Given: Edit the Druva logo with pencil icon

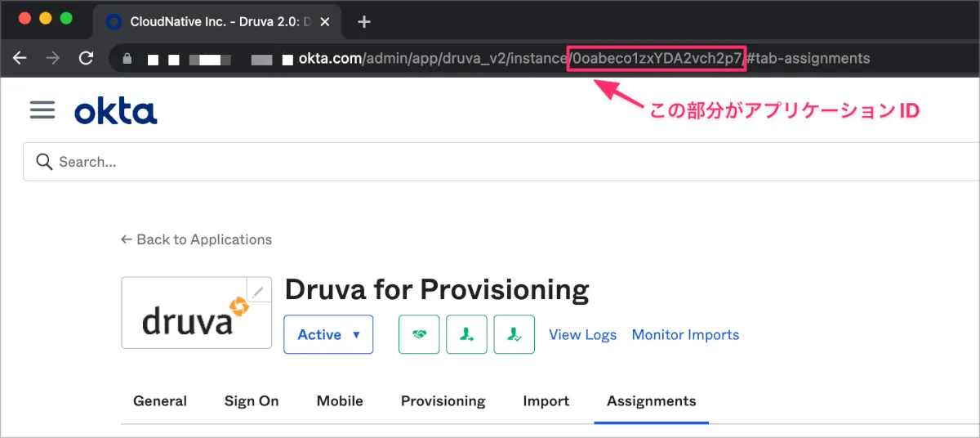Looking at the screenshot, I should [x=259, y=291].
